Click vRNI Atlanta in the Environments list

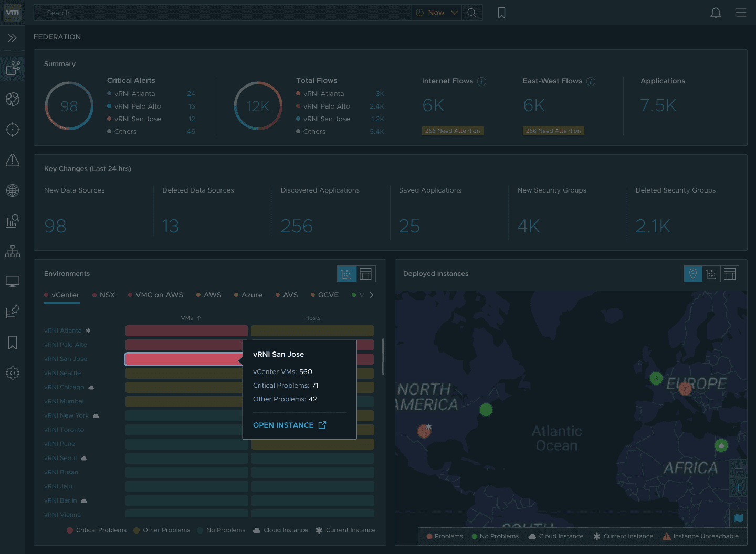pyautogui.click(x=63, y=331)
